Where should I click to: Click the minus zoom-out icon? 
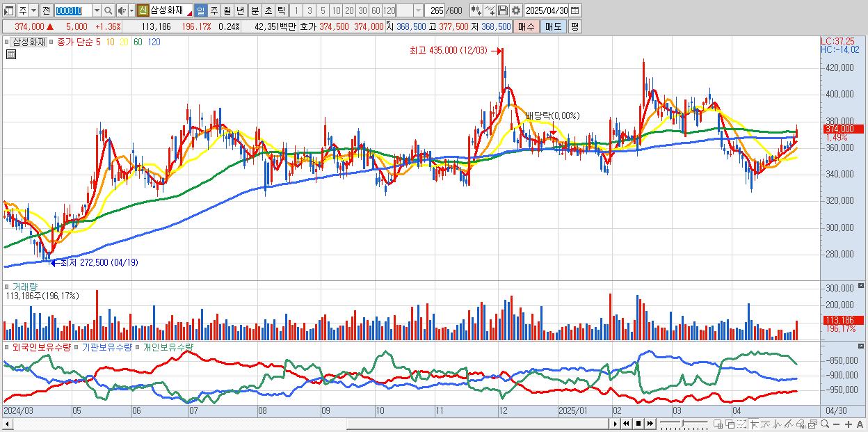(836, 424)
